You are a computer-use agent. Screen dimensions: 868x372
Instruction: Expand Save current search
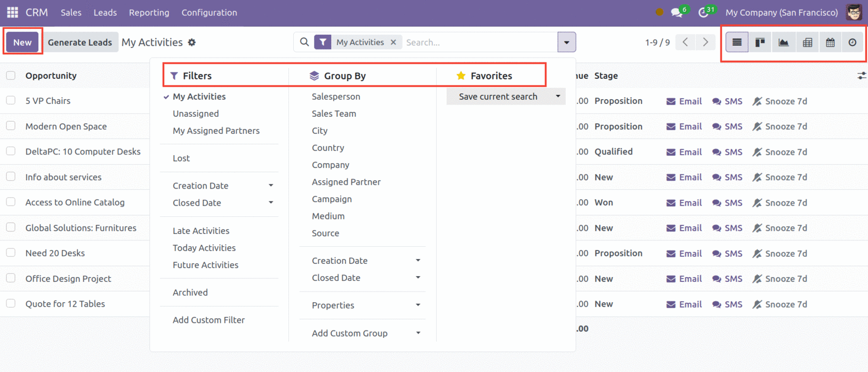tap(506, 96)
